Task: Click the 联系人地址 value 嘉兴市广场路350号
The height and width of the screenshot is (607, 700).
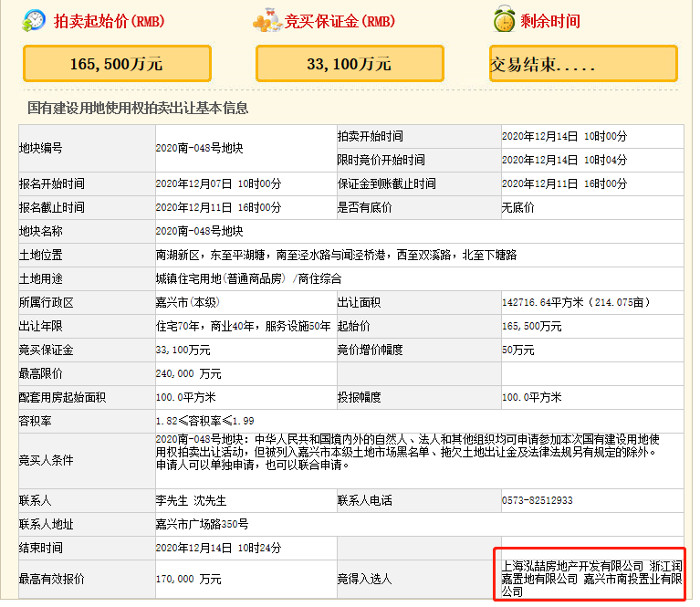Action: (x=201, y=524)
